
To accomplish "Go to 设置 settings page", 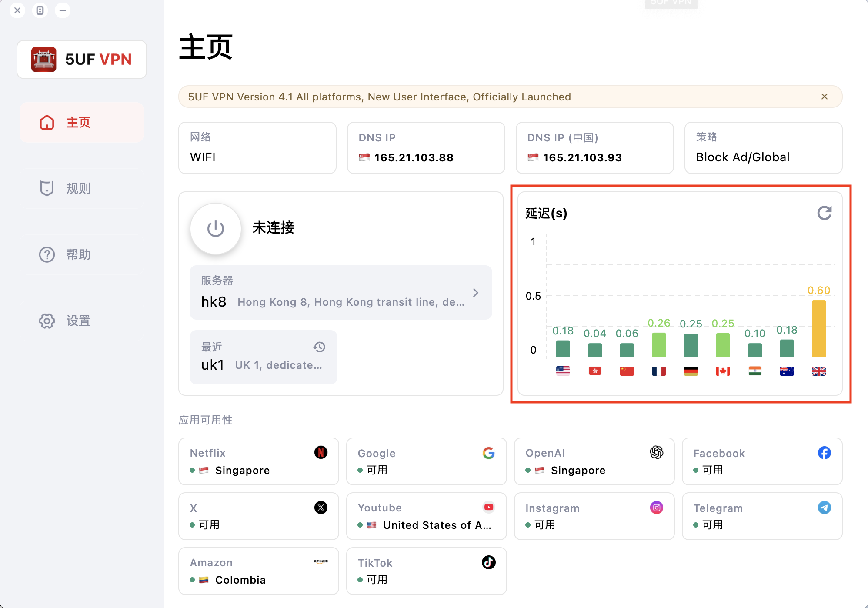I will coord(78,321).
